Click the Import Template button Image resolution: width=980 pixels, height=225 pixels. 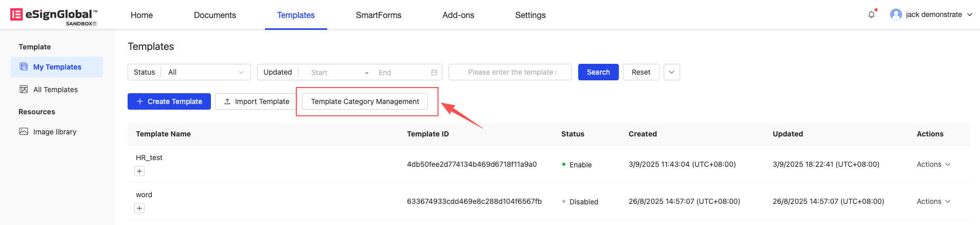point(256,101)
